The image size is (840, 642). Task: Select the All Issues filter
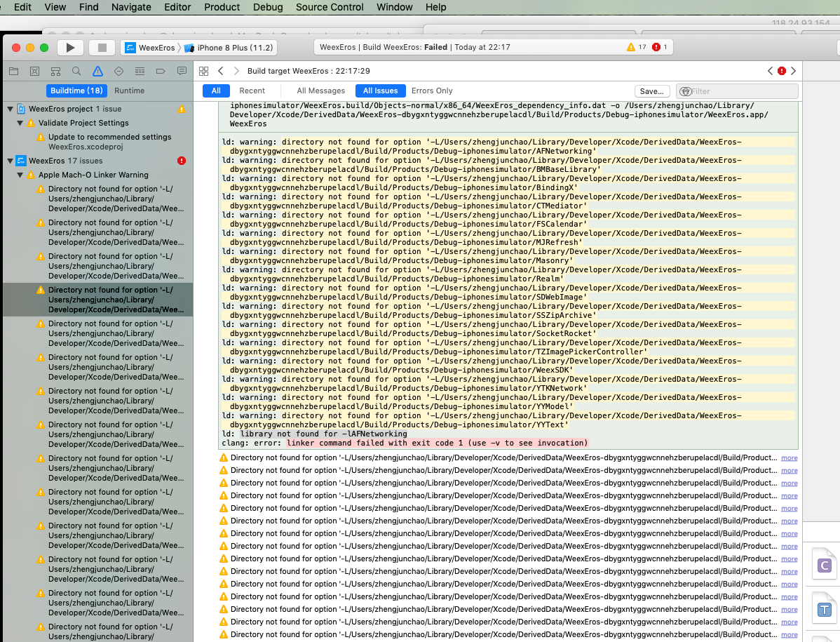tap(380, 91)
